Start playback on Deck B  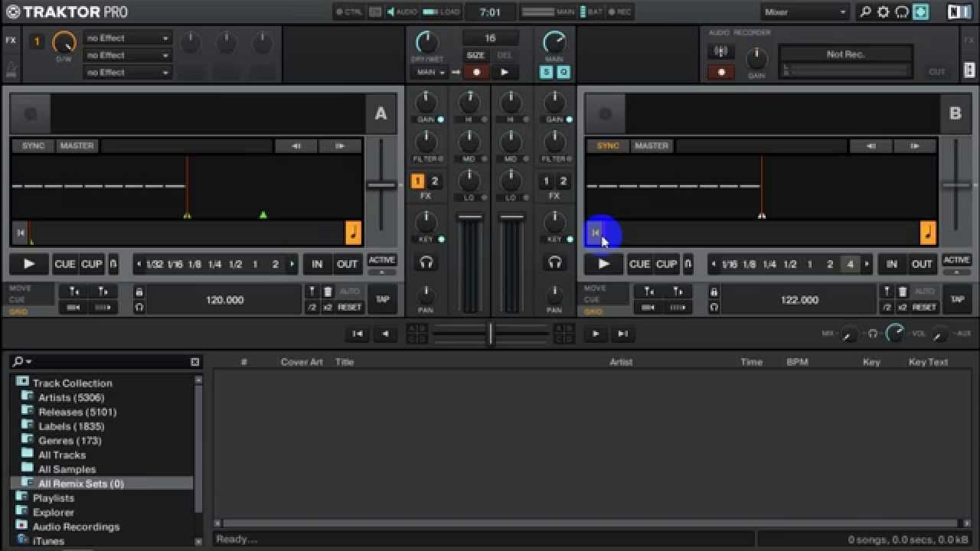(603, 264)
